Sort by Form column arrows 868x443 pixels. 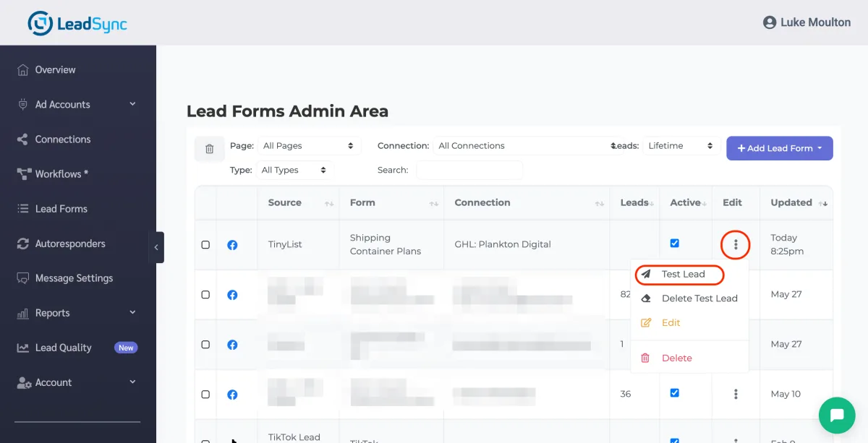[x=434, y=204]
